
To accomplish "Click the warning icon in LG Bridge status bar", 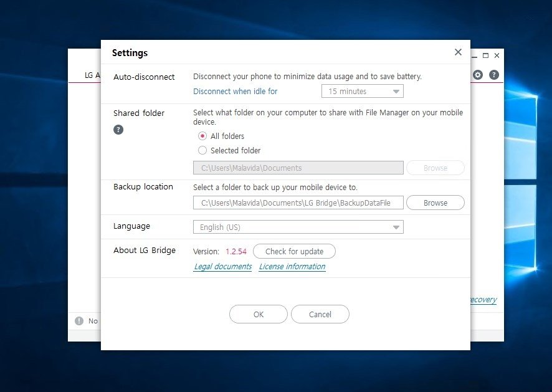I will pos(79,321).
